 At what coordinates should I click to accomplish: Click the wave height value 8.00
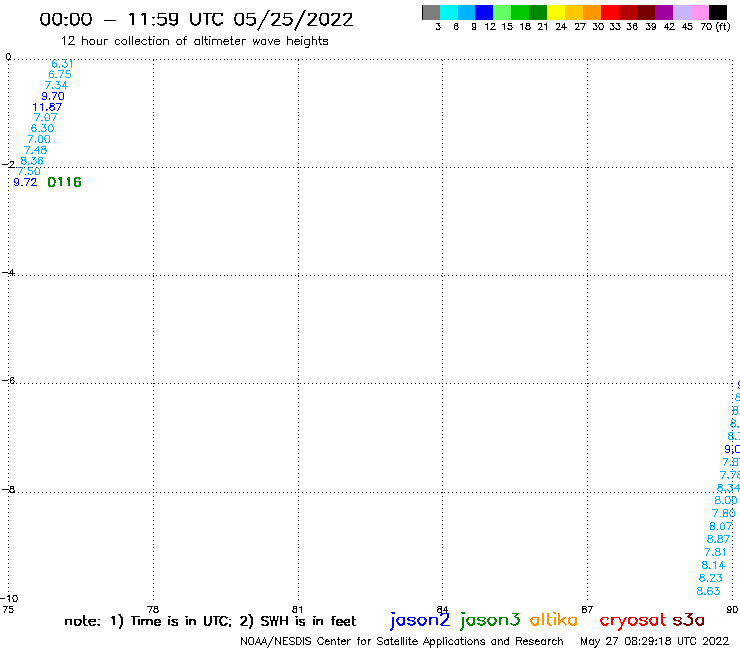(725, 500)
